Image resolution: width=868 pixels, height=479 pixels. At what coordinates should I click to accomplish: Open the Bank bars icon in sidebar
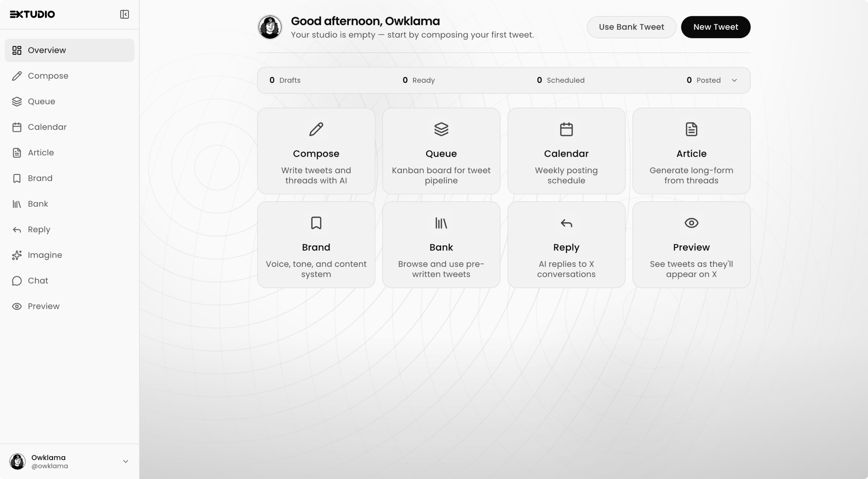click(17, 204)
